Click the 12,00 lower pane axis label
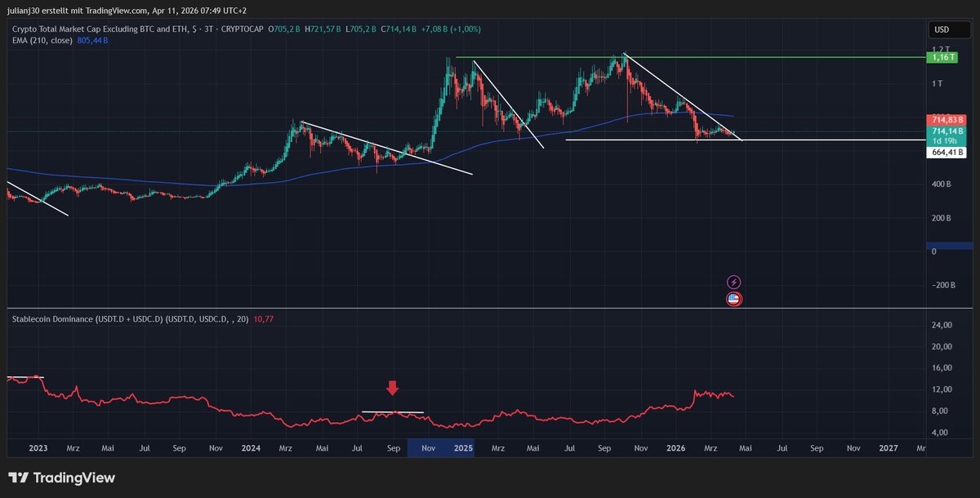980x498 pixels. click(942, 389)
